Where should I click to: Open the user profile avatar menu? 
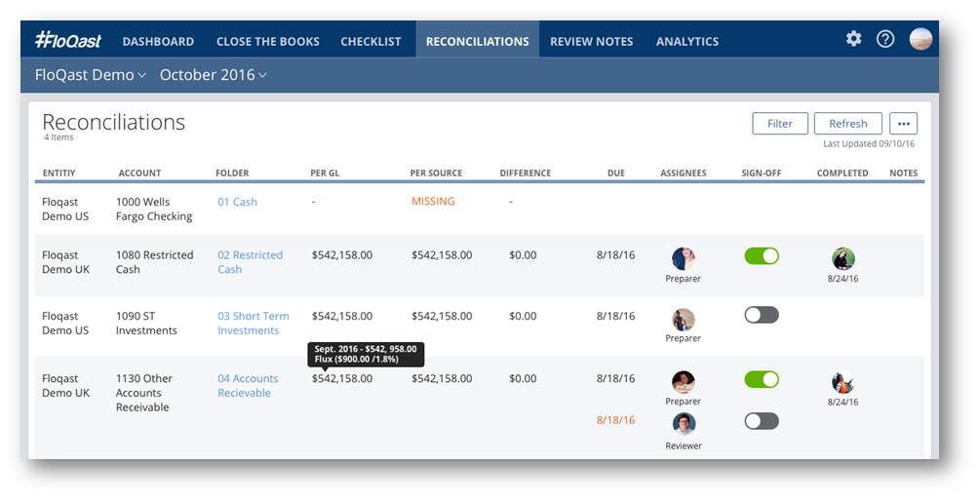pos(921,39)
